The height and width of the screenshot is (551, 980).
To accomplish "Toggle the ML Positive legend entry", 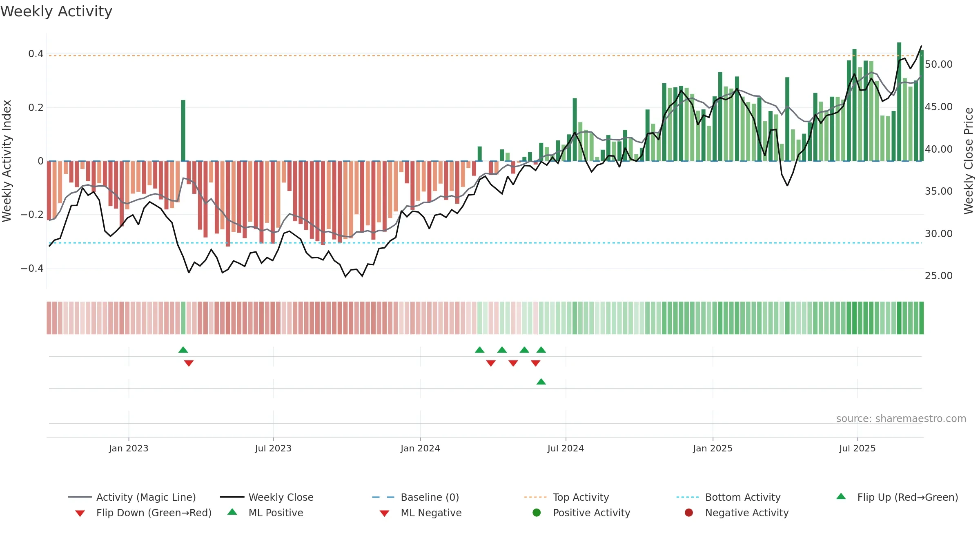I will click(x=265, y=513).
